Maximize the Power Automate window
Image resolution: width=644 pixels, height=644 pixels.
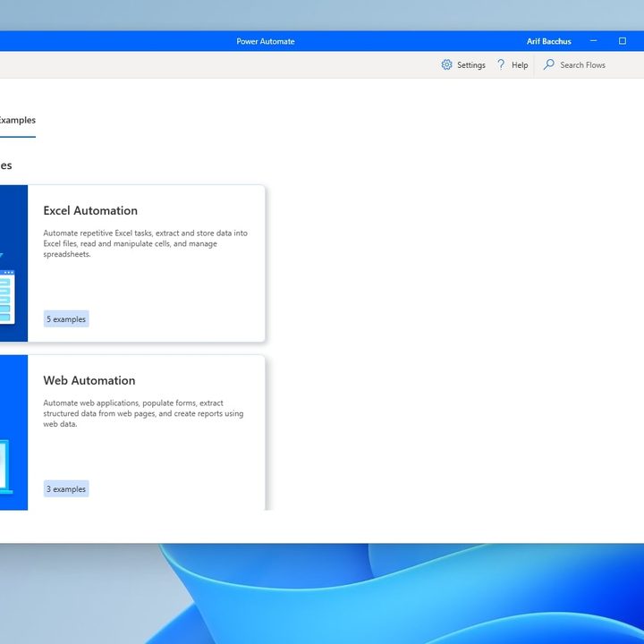pos(623,41)
